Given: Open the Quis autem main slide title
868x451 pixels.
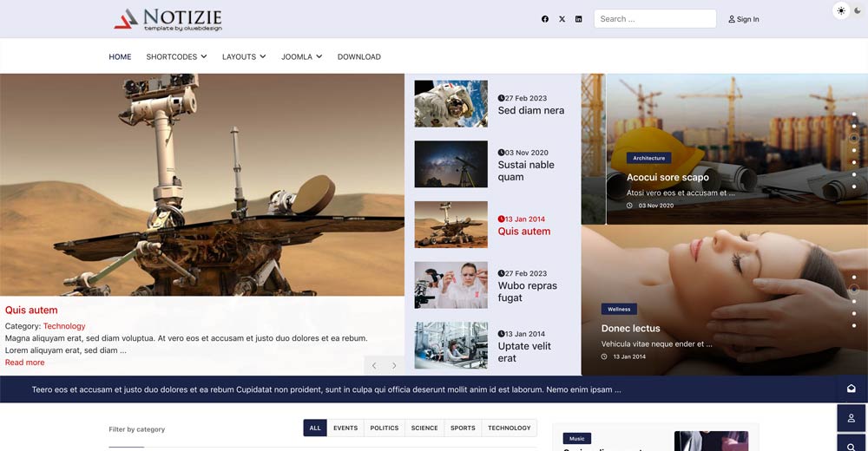Looking at the screenshot, I should point(31,310).
